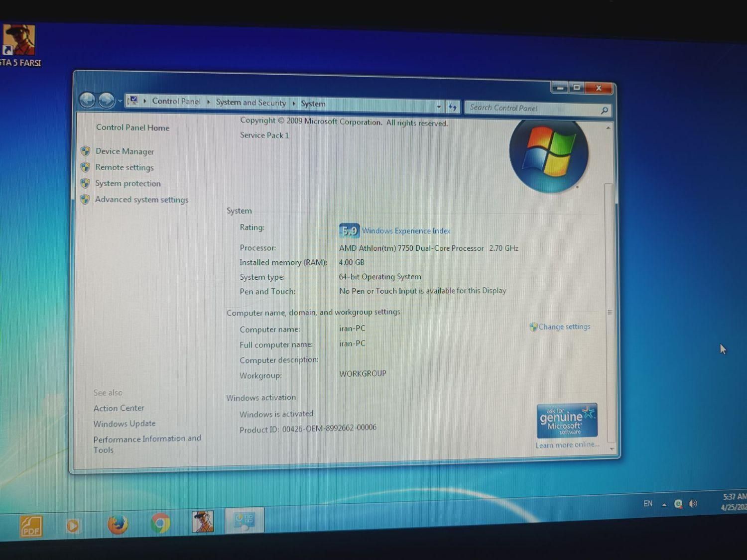Click Change settings for computer name
747x560 pixels.
[564, 327]
